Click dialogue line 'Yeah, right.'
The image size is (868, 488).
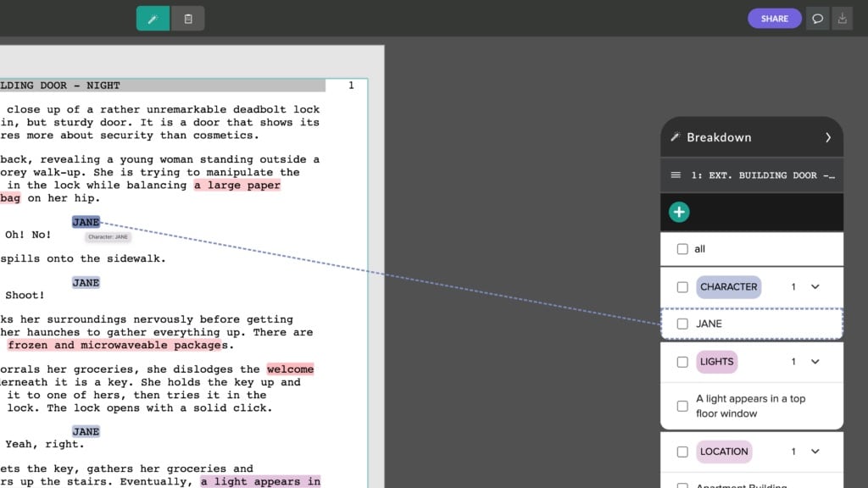pyautogui.click(x=45, y=444)
